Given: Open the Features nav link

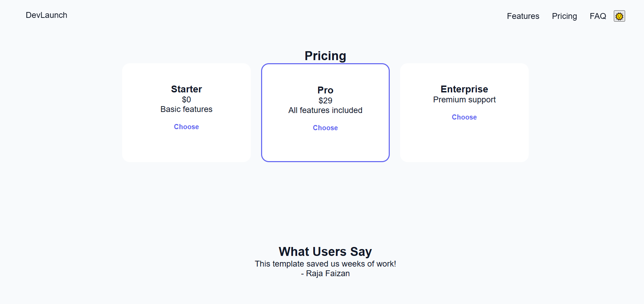Looking at the screenshot, I should pos(523,16).
